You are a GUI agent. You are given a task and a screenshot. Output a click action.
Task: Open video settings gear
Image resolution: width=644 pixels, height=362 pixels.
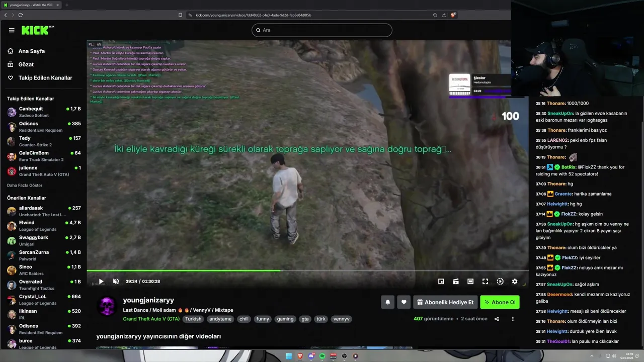coord(515,282)
